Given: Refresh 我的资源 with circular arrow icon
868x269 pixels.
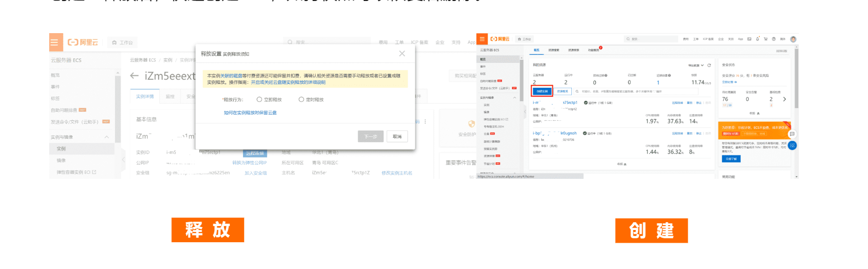Looking at the screenshot, I should coord(709,65).
